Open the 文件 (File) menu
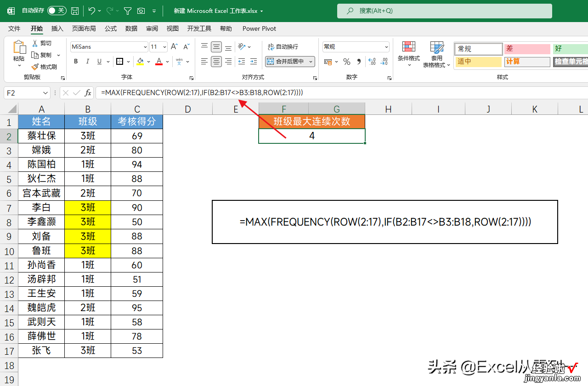This screenshot has height=386, width=588. 14,28
